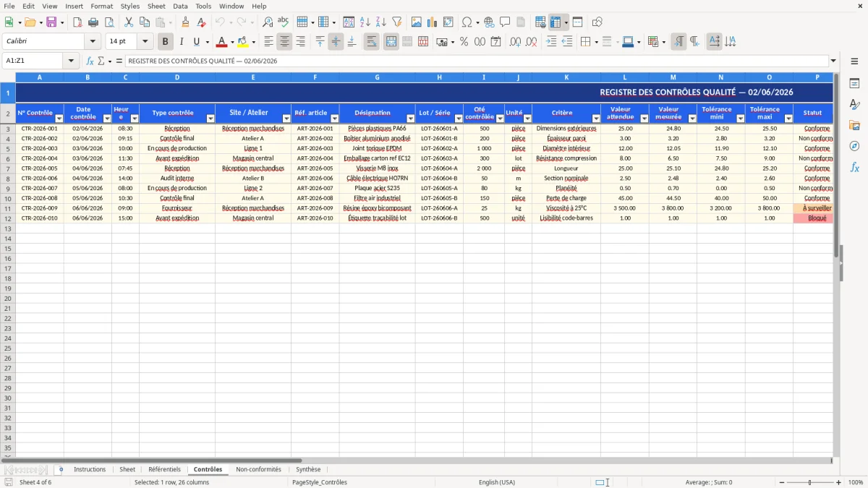The width and height of the screenshot is (868, 488).
Task: Open Underline style dropdown arrow
Action: click(x=207, y=42)
